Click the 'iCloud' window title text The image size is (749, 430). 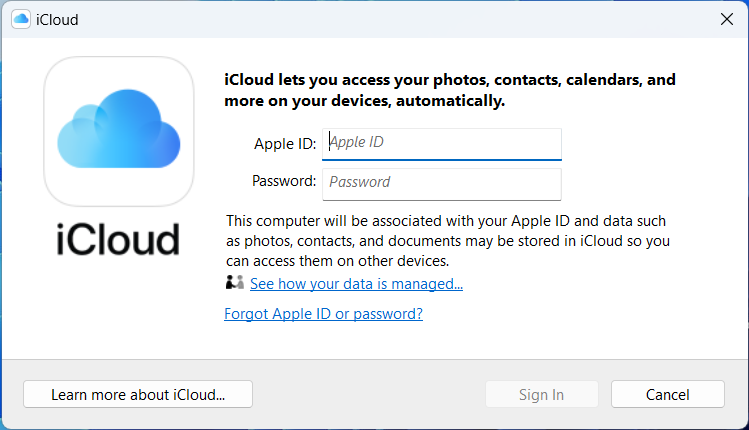57,20
